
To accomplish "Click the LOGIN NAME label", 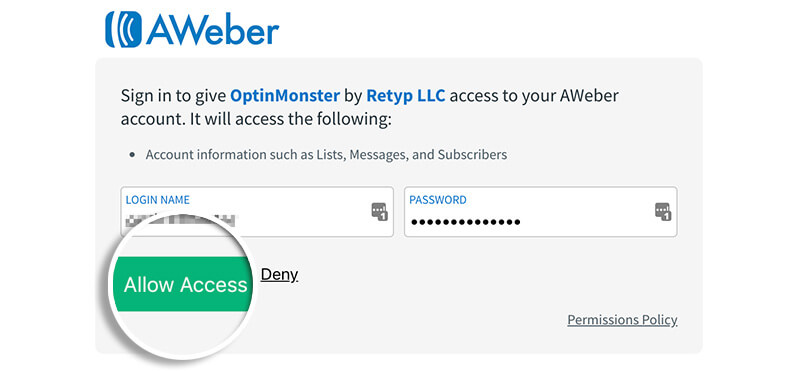I will pyautogui.click(x=158, y=200).
